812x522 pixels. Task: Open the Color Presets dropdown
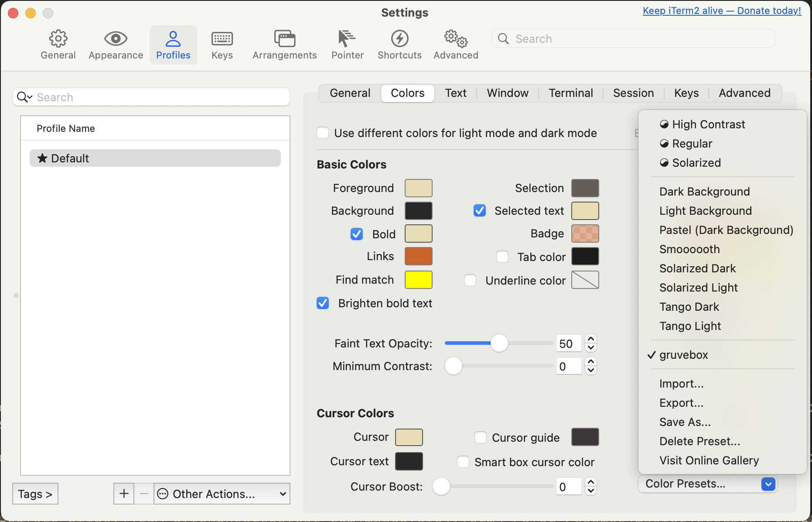(707, 484)
